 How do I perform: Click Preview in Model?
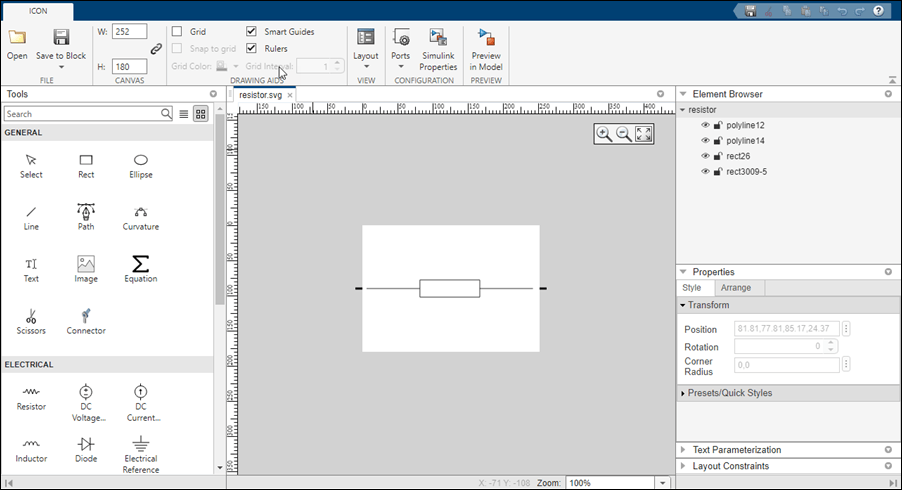tap(486, 49)
